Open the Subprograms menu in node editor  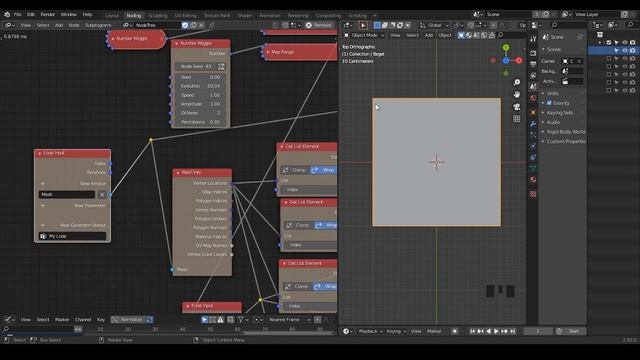(98, 25)
